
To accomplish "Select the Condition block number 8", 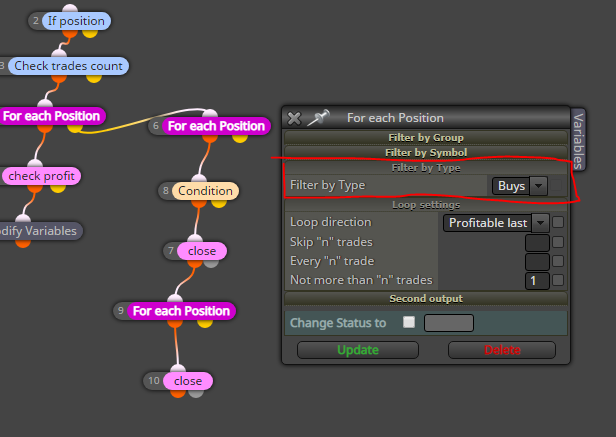I will 205,191.
